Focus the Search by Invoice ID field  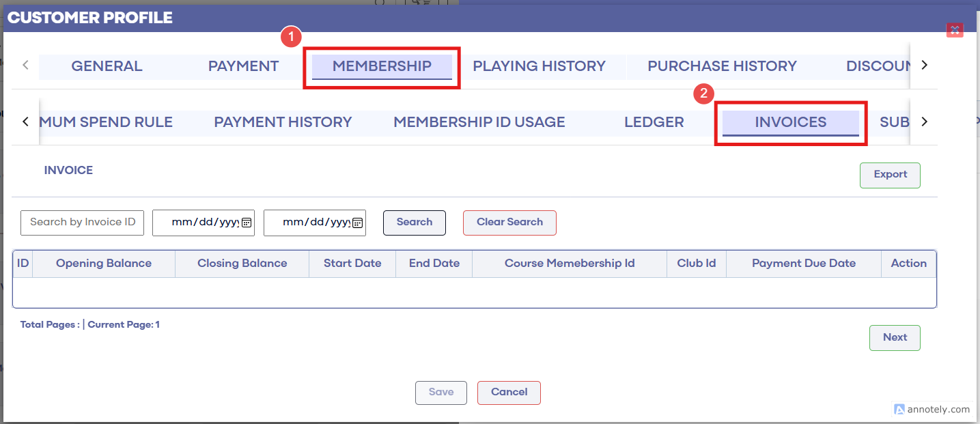click(x=83, y=223)
